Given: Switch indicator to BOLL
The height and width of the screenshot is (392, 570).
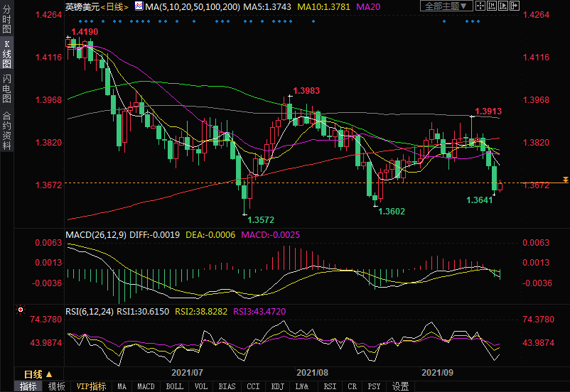Looking at the screenshot, I should click(x=174, y=386).
